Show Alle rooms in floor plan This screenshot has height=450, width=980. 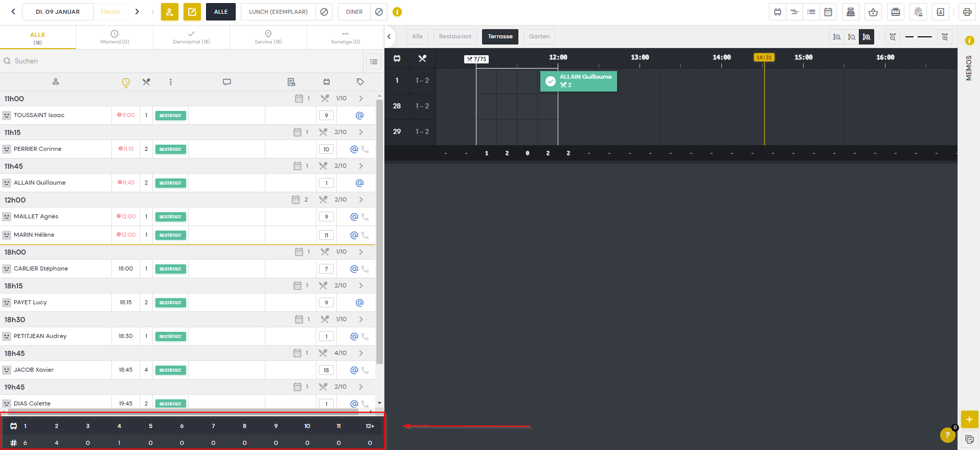click(417, 36)
